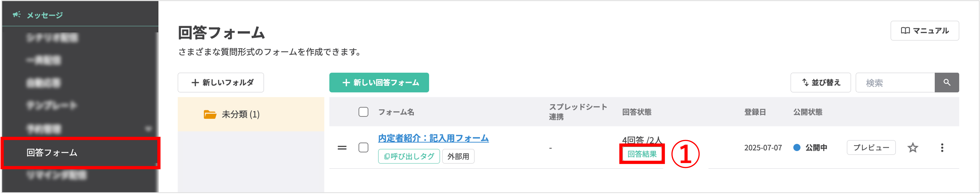Click the book icon on マニュアル button
Screen dimensions: 980x194
tap(905, 31)
